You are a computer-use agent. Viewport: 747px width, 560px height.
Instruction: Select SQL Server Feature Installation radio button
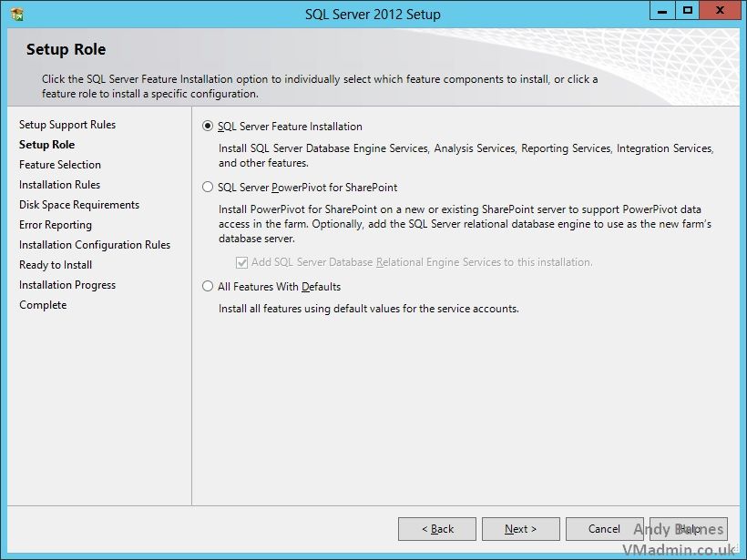click(208, 127)
